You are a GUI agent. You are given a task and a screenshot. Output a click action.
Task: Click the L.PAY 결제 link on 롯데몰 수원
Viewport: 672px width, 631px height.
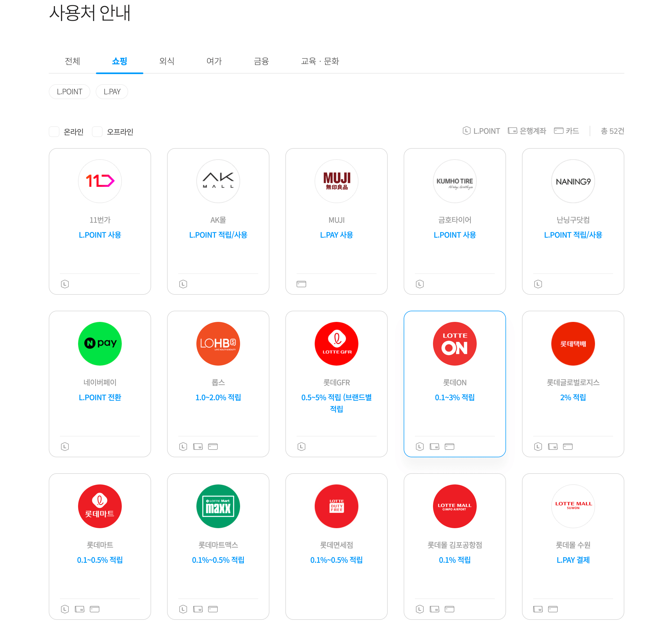point(573,560)
